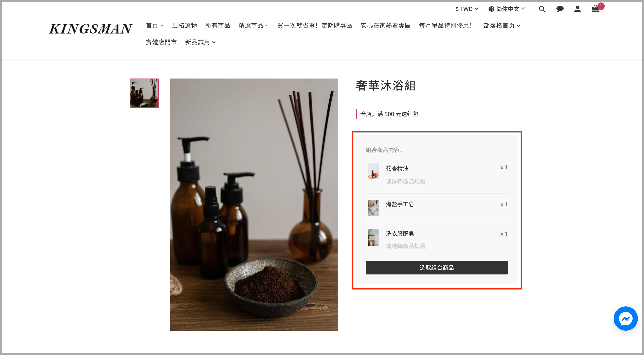This screenshot has width=644, height=355.
Task: Open the 每月單品特別優惠 link
Action: [445, 25]
